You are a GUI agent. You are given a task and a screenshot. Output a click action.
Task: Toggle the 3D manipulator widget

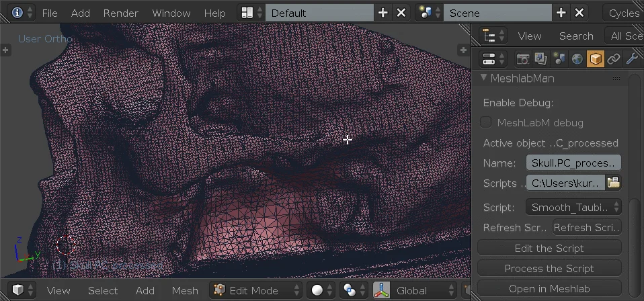point(381,290)
